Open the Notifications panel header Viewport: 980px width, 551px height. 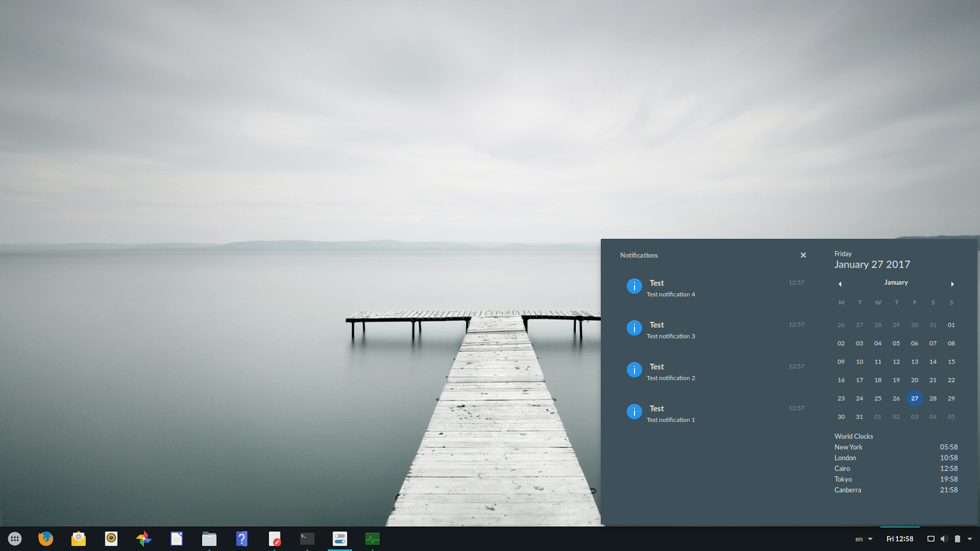pos(639,255)
